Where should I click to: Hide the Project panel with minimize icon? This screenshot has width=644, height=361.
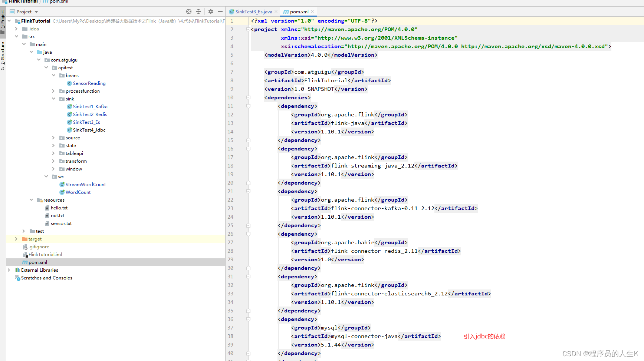pos(220,11)
